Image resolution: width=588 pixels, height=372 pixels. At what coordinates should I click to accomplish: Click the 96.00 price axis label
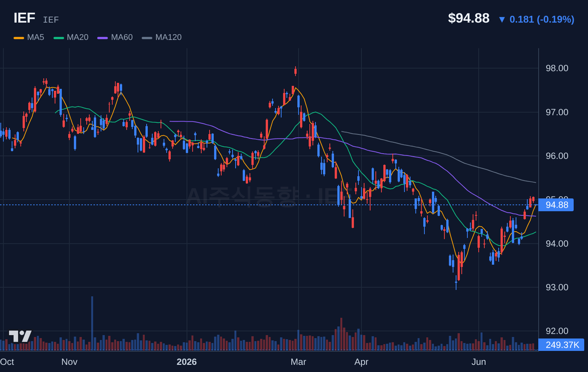tap(557, 156)
